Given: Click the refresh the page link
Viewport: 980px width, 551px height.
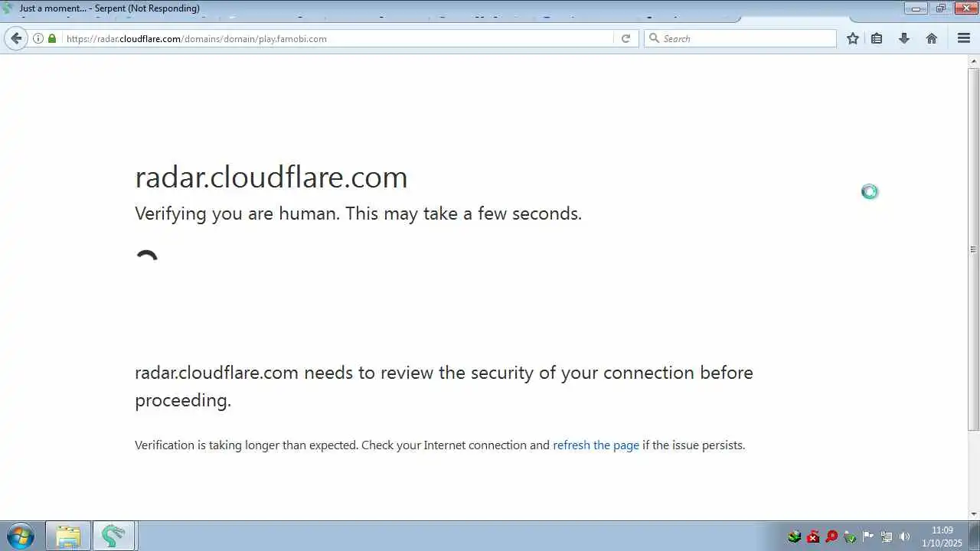Looking at the screenshot, I should [596, 445].
